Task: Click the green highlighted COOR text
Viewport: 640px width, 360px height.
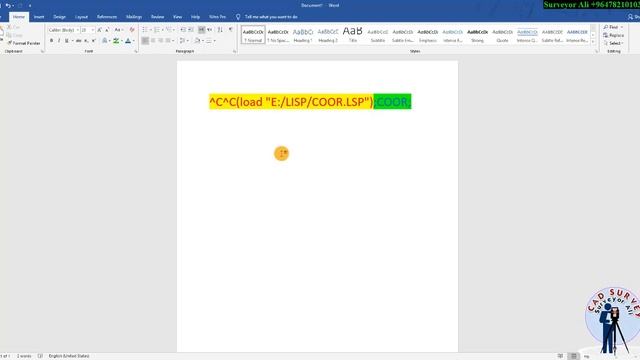Action: (x=392, y=102)
